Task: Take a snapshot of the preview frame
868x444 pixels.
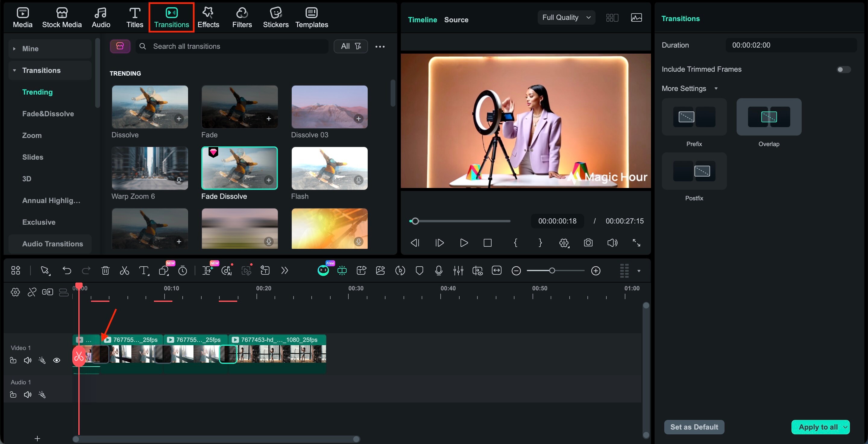Action: (588, 242)
